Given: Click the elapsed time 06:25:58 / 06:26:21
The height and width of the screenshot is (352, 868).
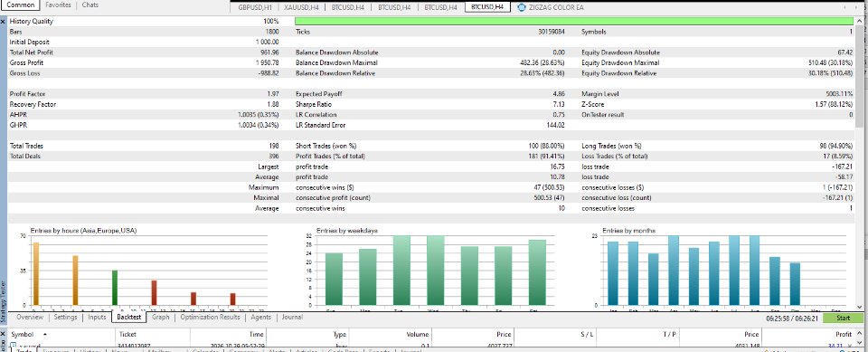Looking at the screenshot, I should [x=792, y=319].
